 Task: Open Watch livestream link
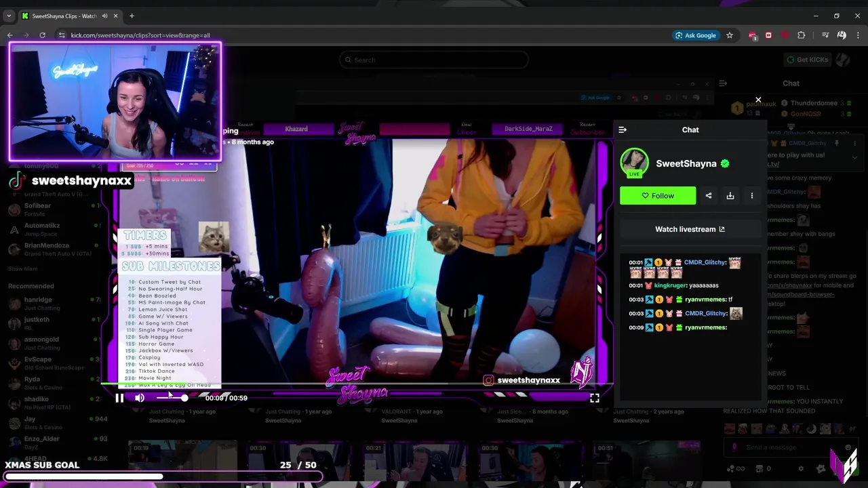[x=690, y=229]
